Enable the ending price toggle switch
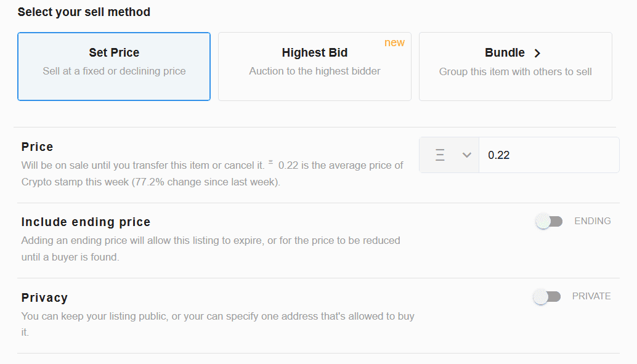Image resolution: width=637 pixels, height=364 pixels. coord(549,221)
